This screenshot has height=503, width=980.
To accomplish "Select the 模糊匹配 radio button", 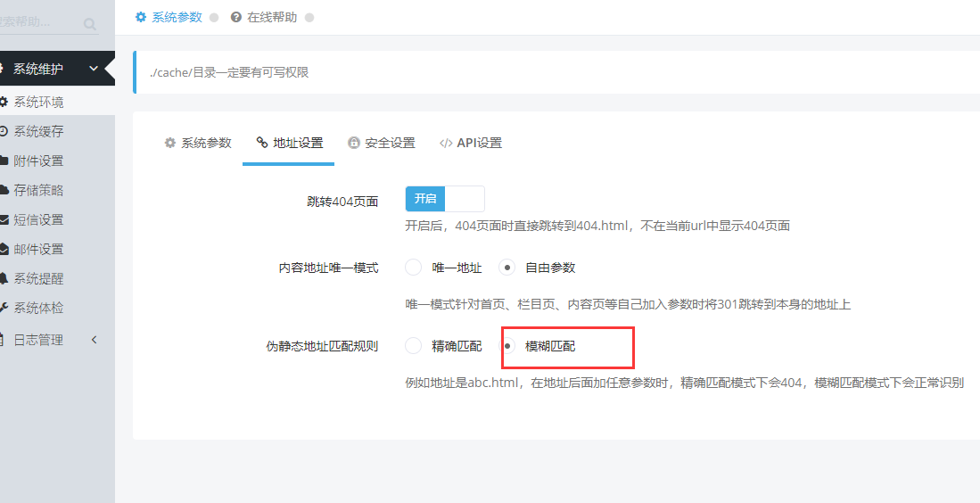I will click(x=506, y=345).
